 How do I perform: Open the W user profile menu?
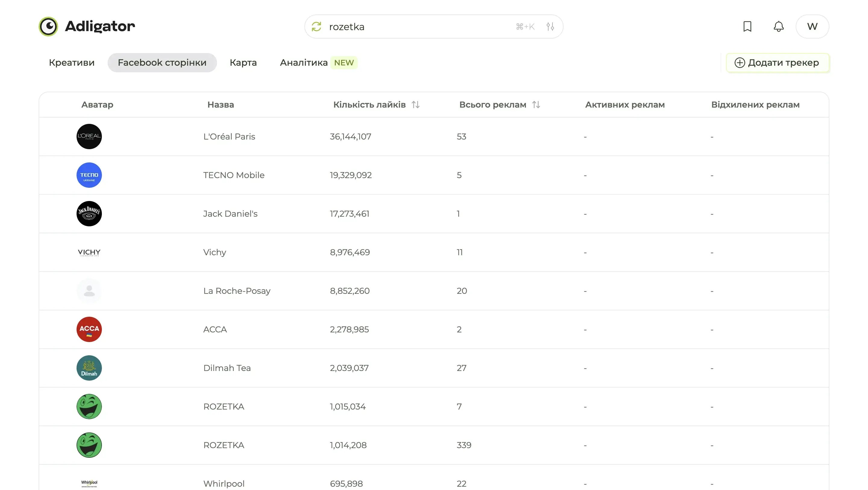(812, 26)
